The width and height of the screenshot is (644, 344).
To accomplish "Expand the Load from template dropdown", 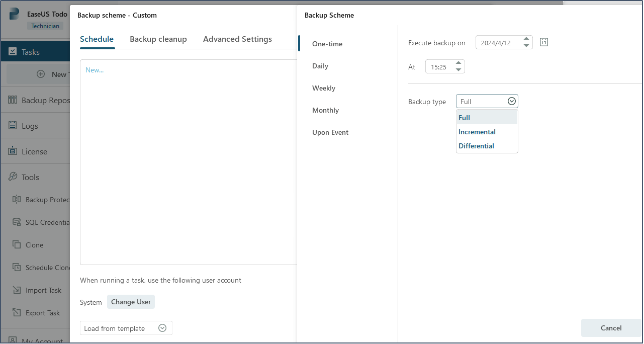I will click(x=162, y=327).
